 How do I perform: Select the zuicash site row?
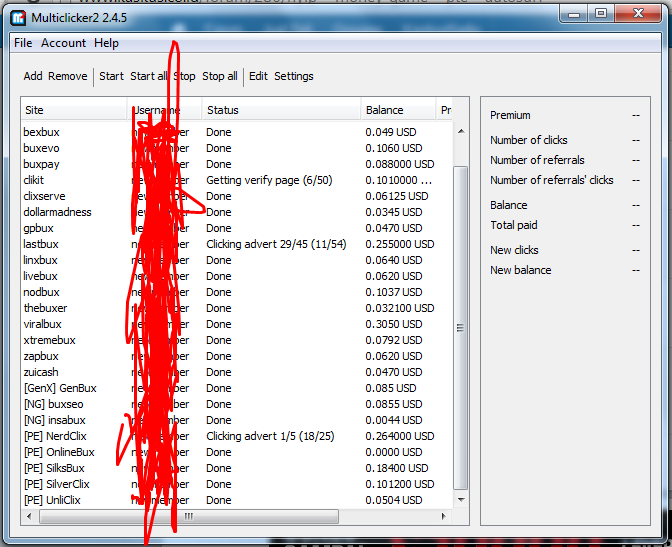[237, 372]
